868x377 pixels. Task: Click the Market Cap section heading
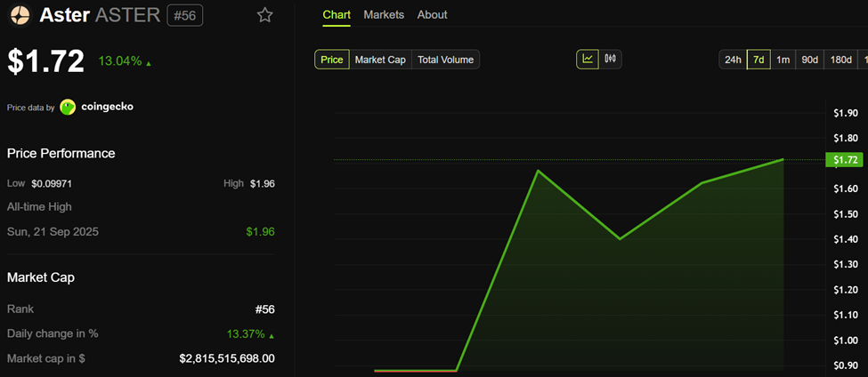click(41, 277)
